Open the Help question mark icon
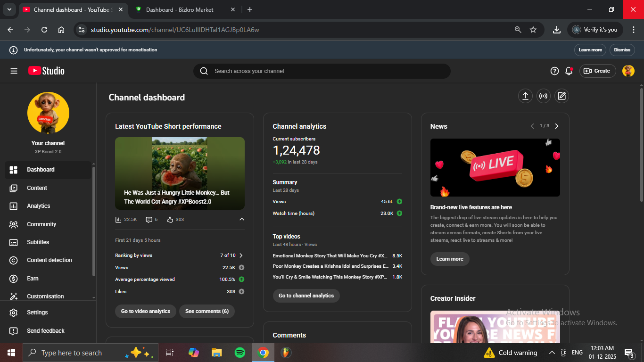Image resolution: width=644 pixels, height=362 pixels. 554,71
